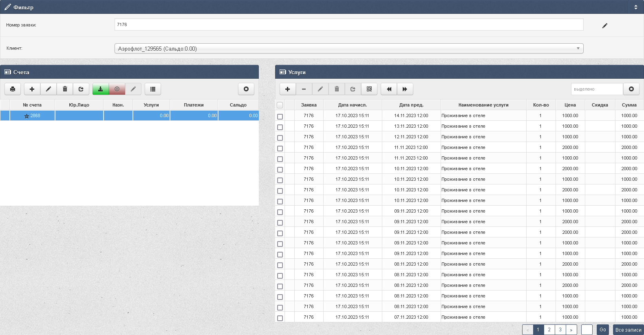Click the выделено input field
644x335 pixels.
pyautogui.click(x=597, y=89)
